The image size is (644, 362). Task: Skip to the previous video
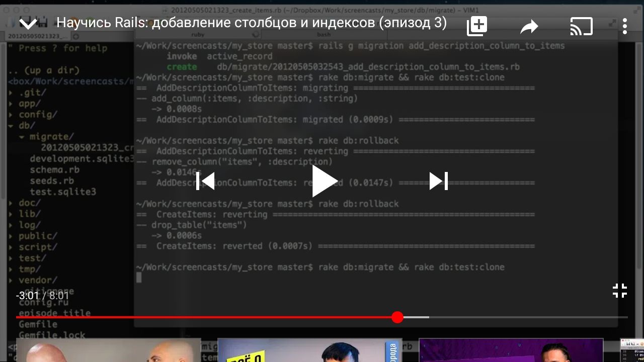205,181
